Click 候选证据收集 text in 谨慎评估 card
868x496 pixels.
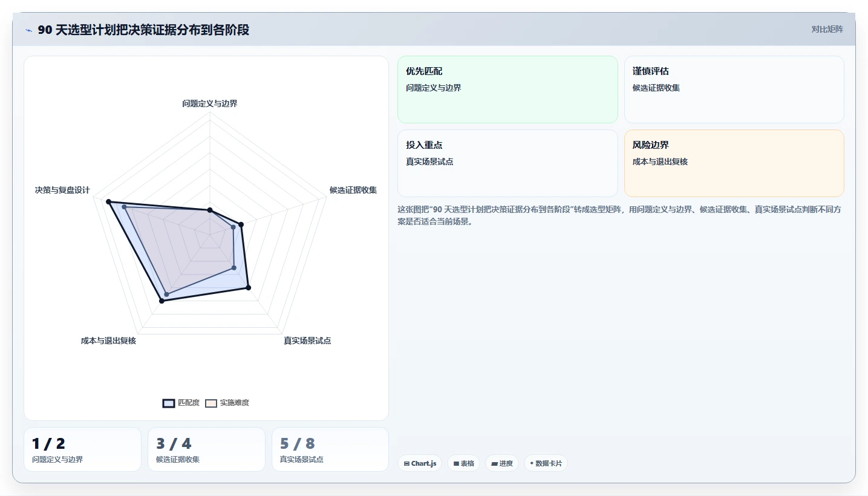[x=656, y=88]
